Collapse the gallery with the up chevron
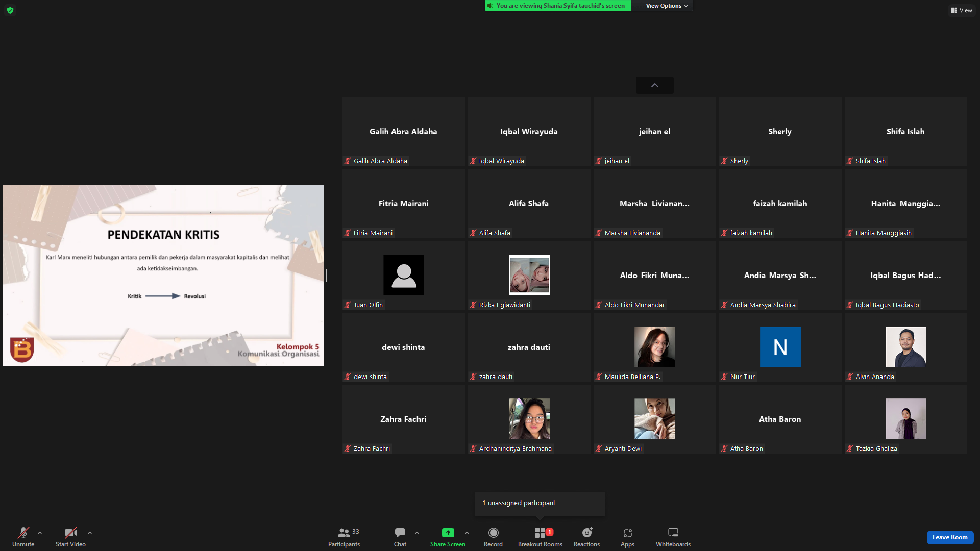The width and height of the screenshot is (980, 551). [655, 85]
